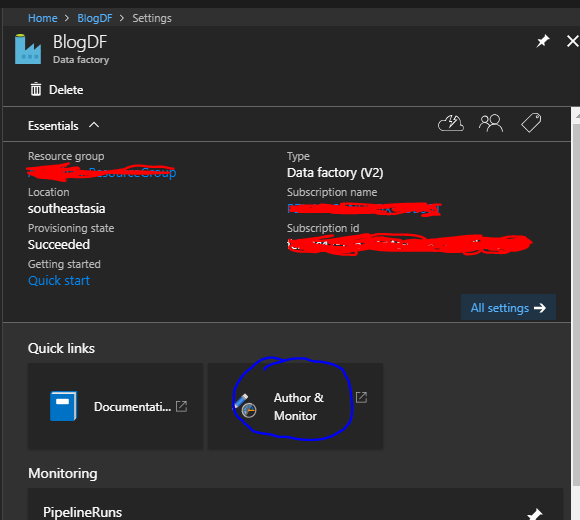Go to BlogDF breadcrumb
The image size is (580, 520).
[x=95, y=18]
